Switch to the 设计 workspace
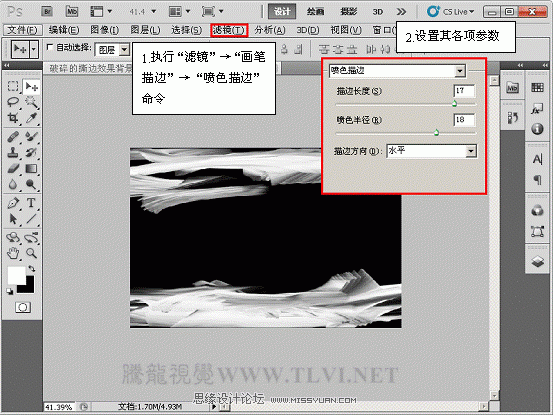Image resolution: width=553 pixels, height=415 pixels. [x=282, y=11]
